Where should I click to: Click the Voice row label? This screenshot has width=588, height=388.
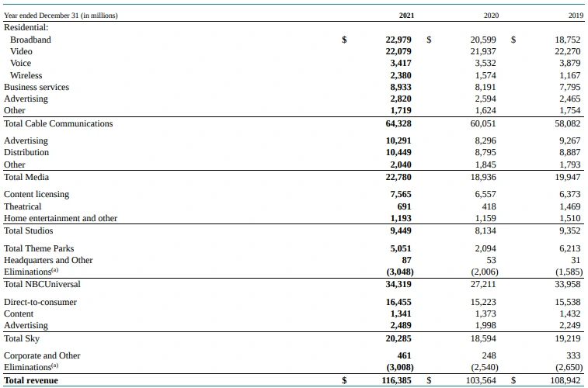20,63
